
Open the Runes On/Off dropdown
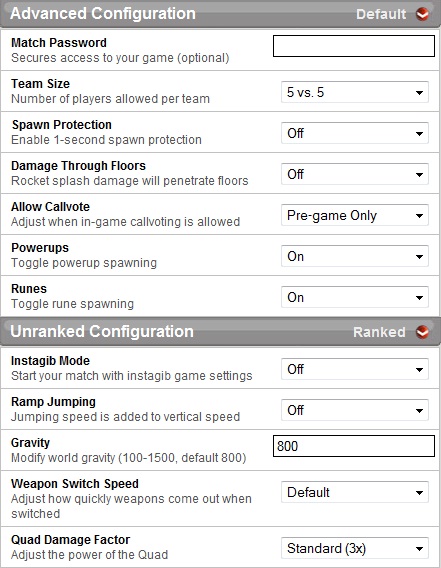tap(355, 297)
